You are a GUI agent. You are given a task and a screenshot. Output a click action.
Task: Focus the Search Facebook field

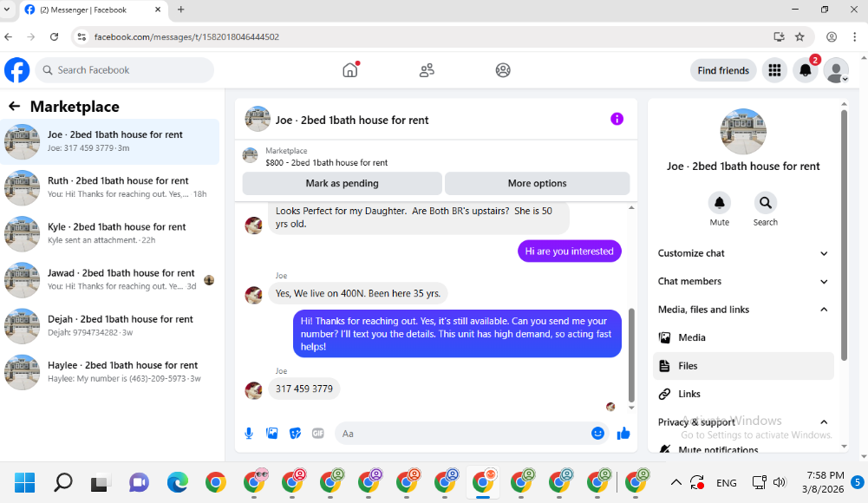point(125,70)
